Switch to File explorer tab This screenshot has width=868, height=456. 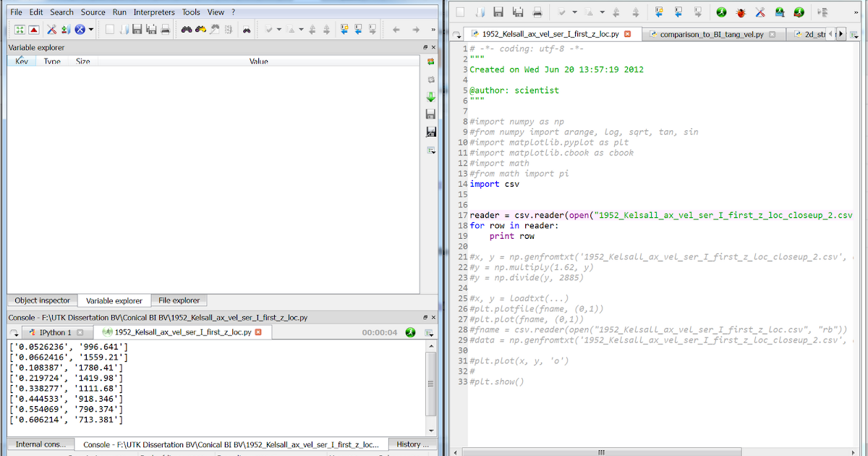tap(179, 300)
